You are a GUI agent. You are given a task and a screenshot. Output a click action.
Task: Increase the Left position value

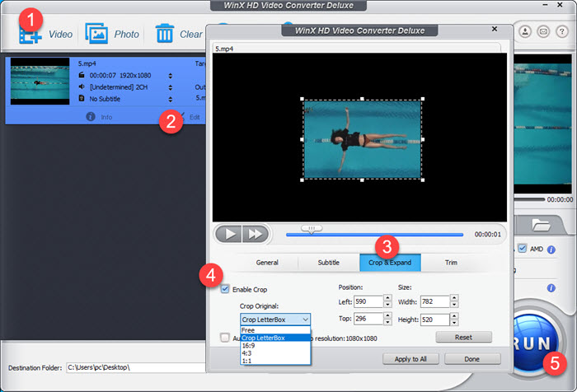(x=387, y=298)
